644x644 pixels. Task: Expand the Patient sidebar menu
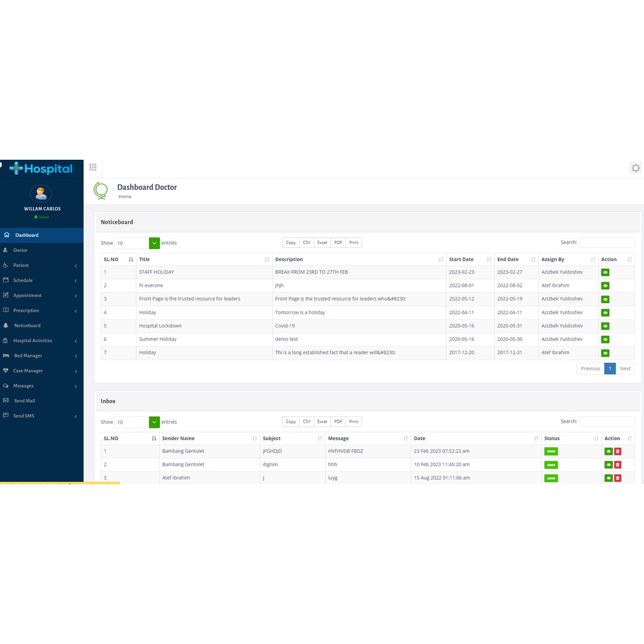42,265
